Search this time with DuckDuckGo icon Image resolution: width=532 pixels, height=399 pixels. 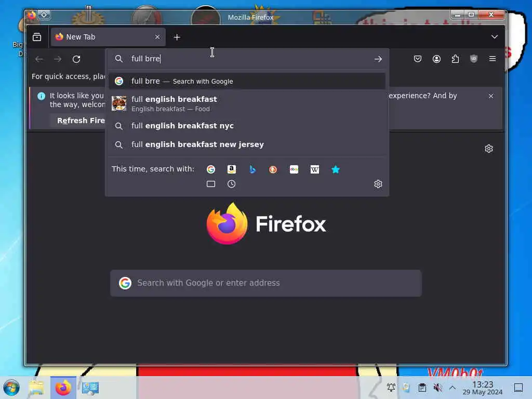[x=273, y=169]
